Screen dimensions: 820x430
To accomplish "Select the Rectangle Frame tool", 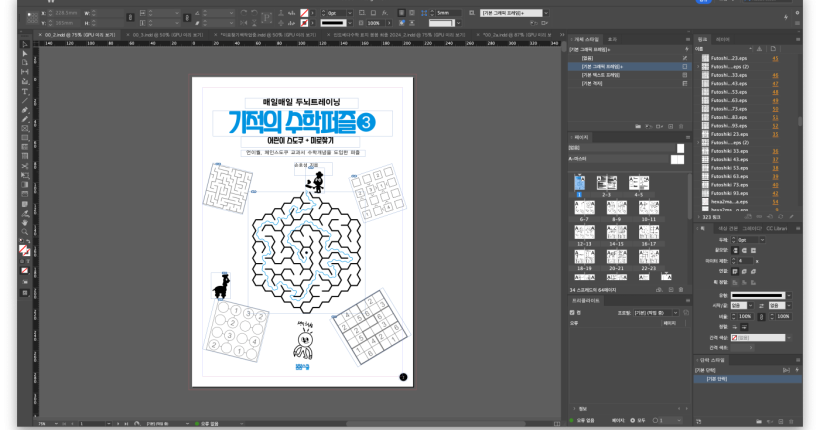I will (24, 127).
